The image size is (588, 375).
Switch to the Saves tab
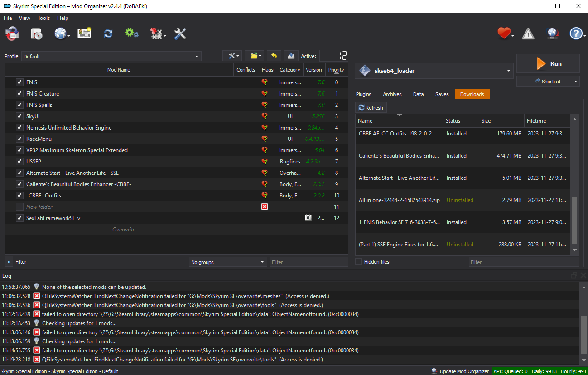point(442,94)
